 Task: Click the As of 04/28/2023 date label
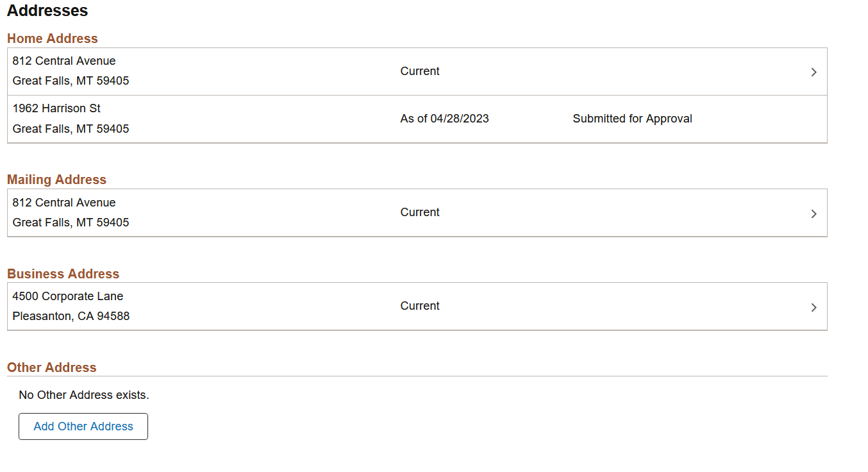click(x=444, y=119)
